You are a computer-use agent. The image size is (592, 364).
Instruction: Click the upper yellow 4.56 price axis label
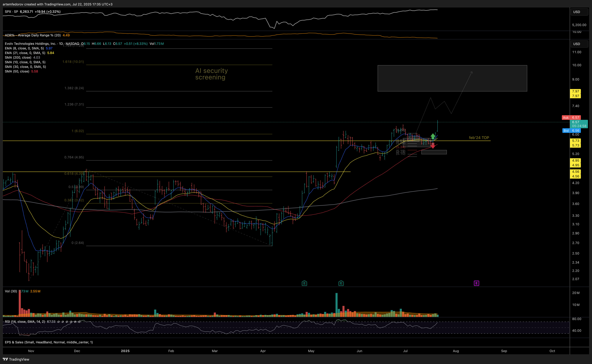(x=575, y=172)
